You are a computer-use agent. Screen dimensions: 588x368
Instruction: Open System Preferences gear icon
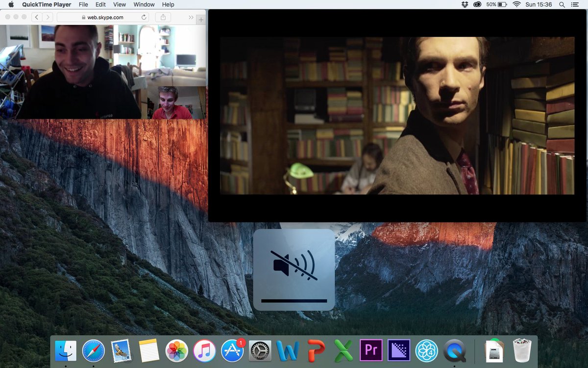260,351
